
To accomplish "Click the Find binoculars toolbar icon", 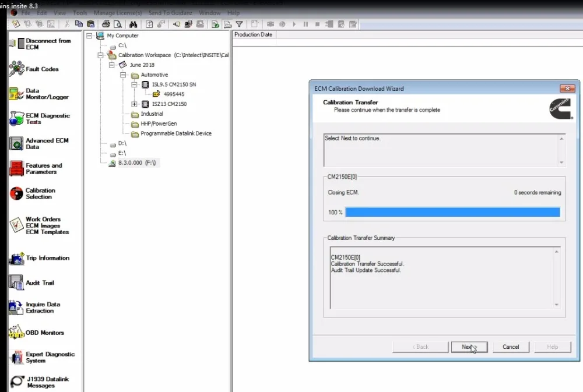I will (x=133, y=24).
